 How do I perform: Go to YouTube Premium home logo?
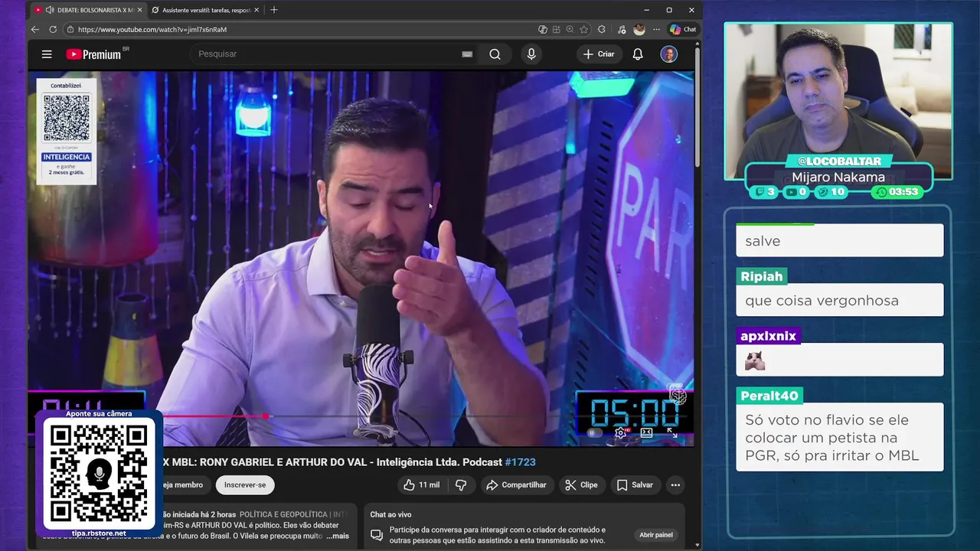93,54
